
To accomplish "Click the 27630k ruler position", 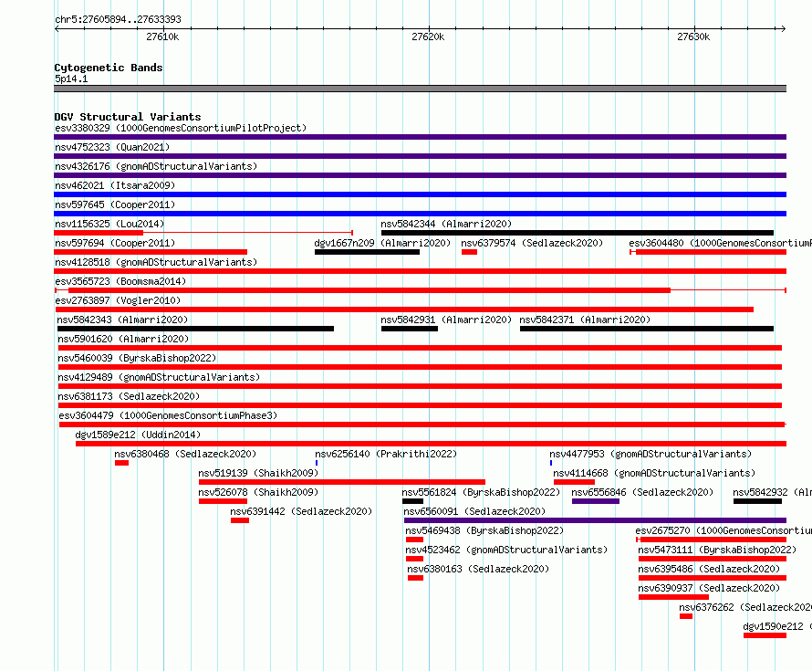I will 693,37.
